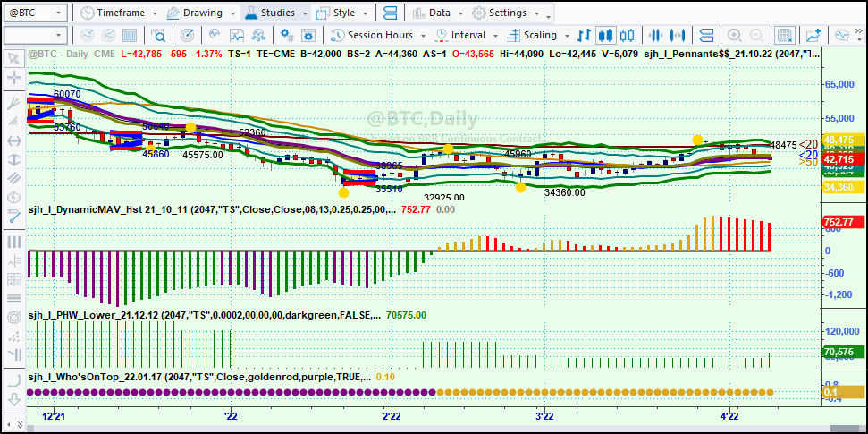868x434 pixels.
Task: Select the spiral target drawing tool
Action: 15,318
